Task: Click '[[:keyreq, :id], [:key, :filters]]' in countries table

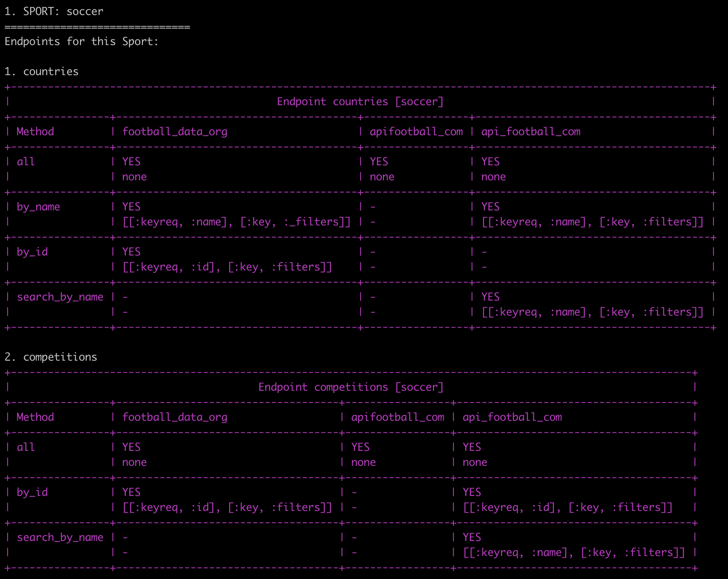Action: (x=227, y=267)
